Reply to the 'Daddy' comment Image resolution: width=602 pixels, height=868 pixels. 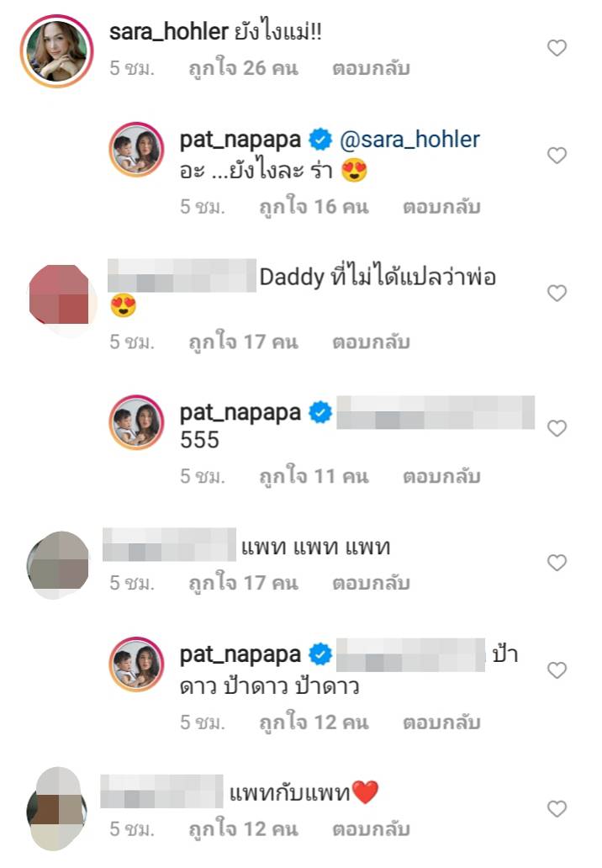coord(371,342)
